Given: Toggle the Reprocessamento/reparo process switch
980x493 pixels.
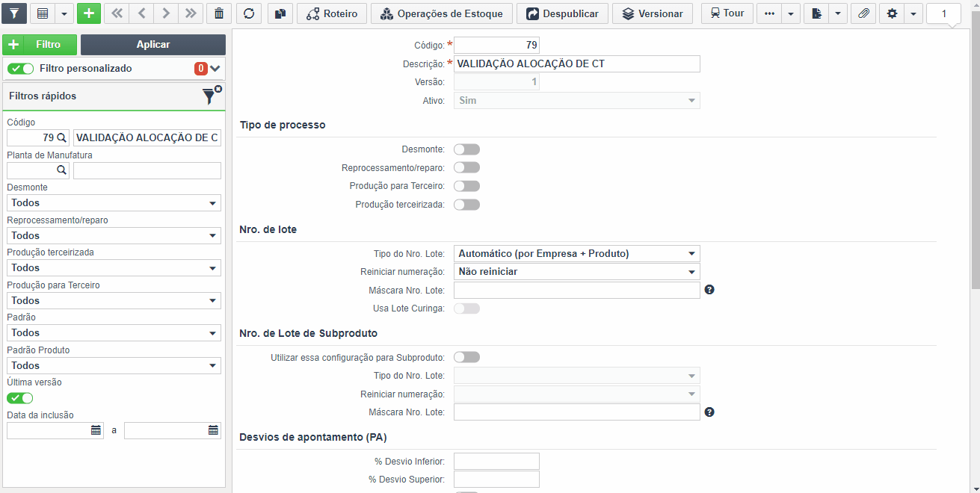Looking at the screenshot, I should pos(466,167).
